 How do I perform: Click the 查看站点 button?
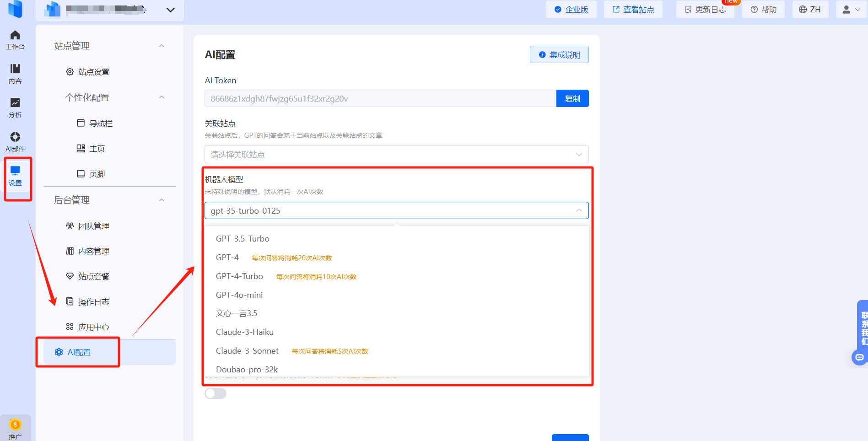point(633,10)
